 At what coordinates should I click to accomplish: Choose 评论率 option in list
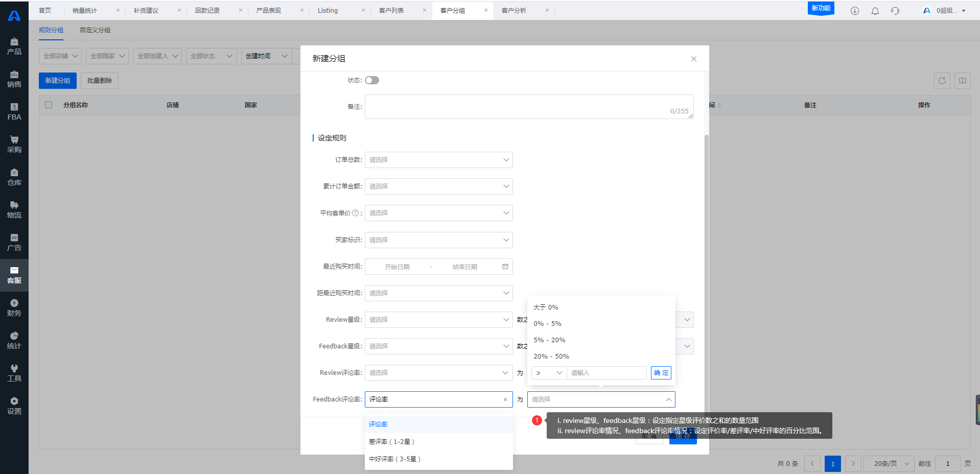pos(439,424)
